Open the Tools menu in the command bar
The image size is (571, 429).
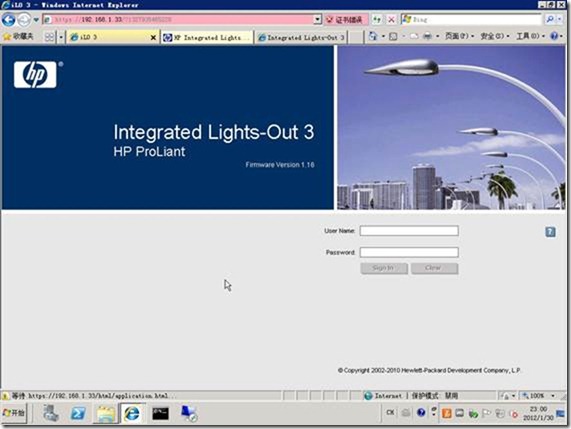(x=531, y=36)
